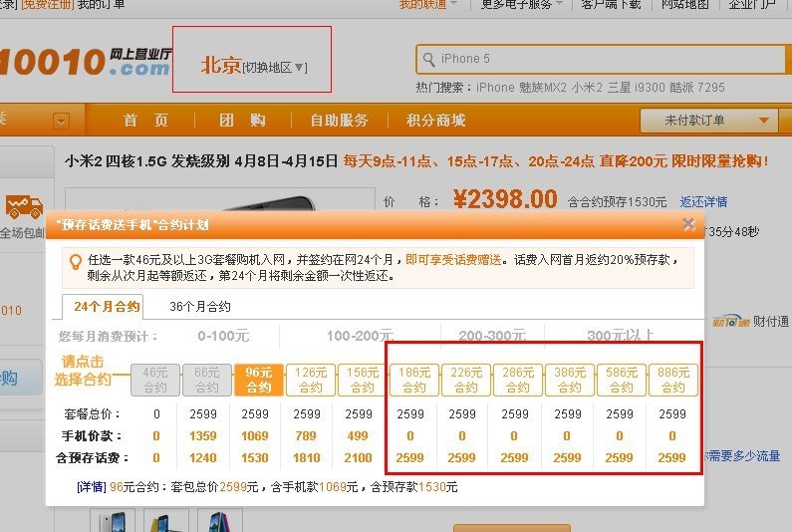Close the 预存话费送手机 contract plan popup
The height and width of the screenshot is (532, 792).
click(688, 224)
